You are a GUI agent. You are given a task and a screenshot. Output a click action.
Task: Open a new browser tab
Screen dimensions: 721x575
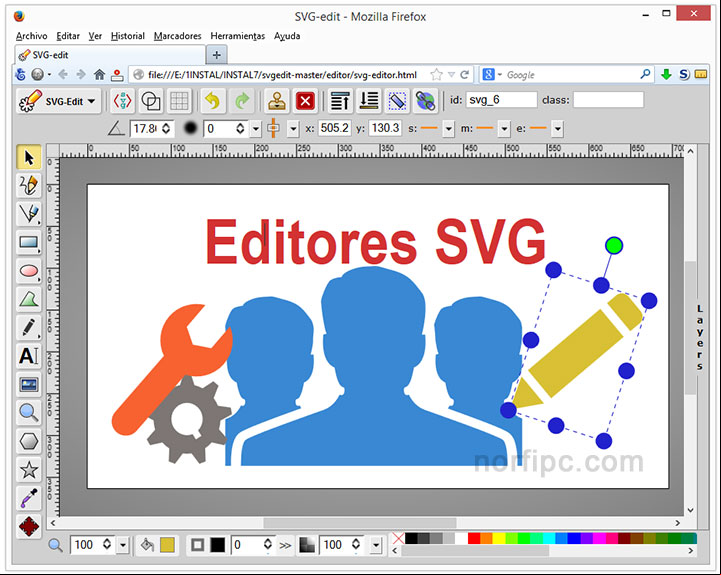[217, 55]
